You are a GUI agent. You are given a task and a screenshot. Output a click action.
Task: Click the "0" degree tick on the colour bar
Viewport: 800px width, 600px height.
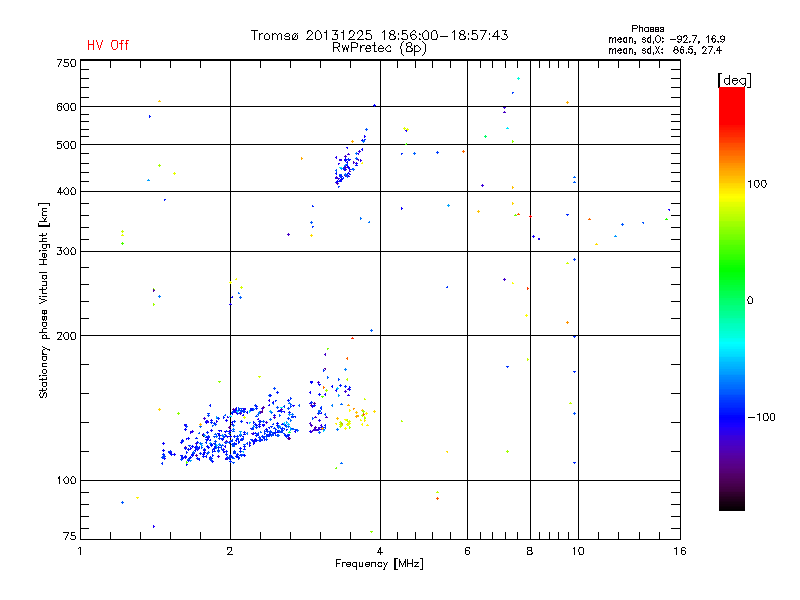click(750, 301)
